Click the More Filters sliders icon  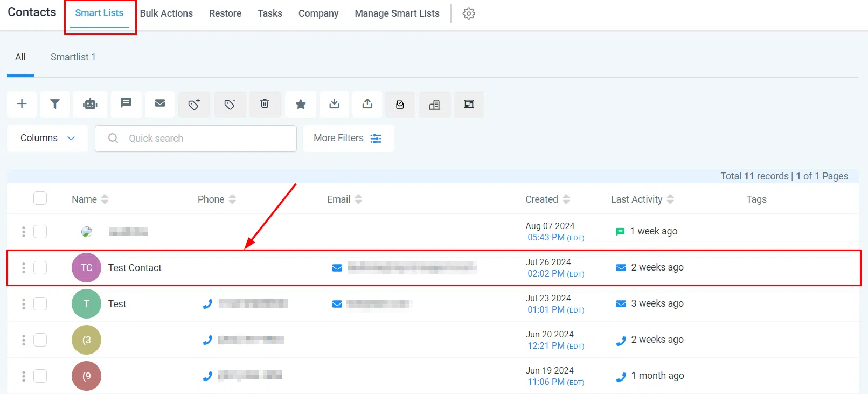[376, 139]
